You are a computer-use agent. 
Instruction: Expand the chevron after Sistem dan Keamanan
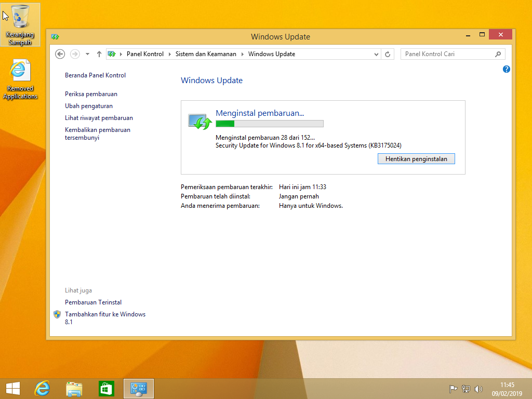tap(242, 54)
